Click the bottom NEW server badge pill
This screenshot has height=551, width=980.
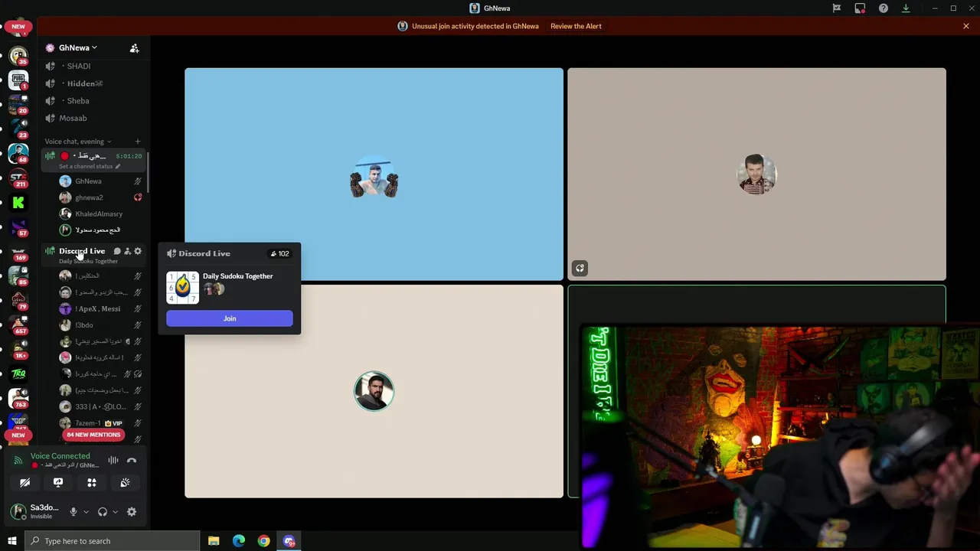click(x=18, y=435)
